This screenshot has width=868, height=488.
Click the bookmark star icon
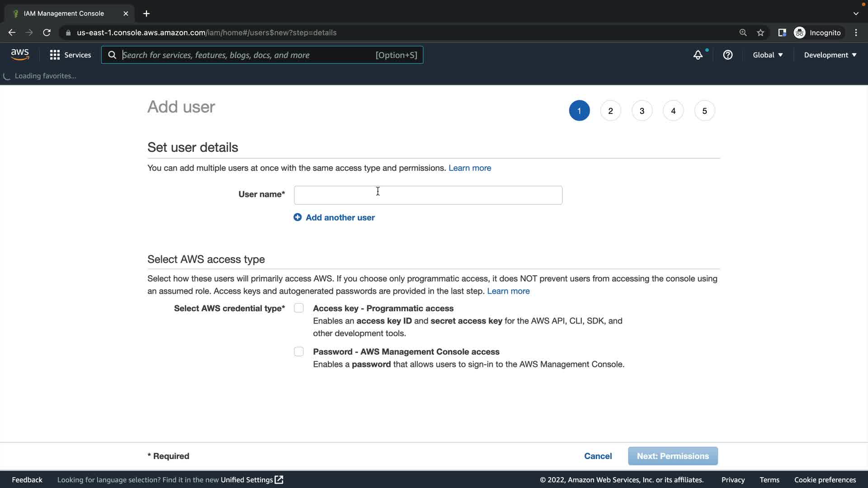[x=760, y=33]
